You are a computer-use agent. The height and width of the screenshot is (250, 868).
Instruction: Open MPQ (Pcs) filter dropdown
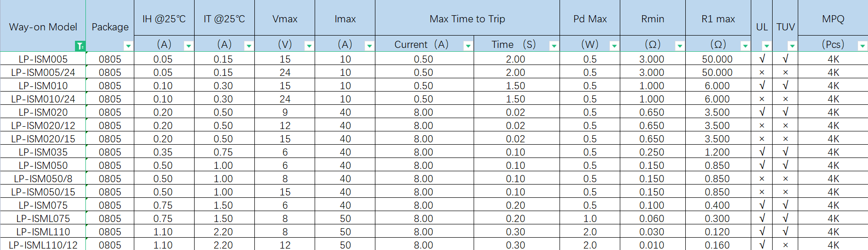862,46
